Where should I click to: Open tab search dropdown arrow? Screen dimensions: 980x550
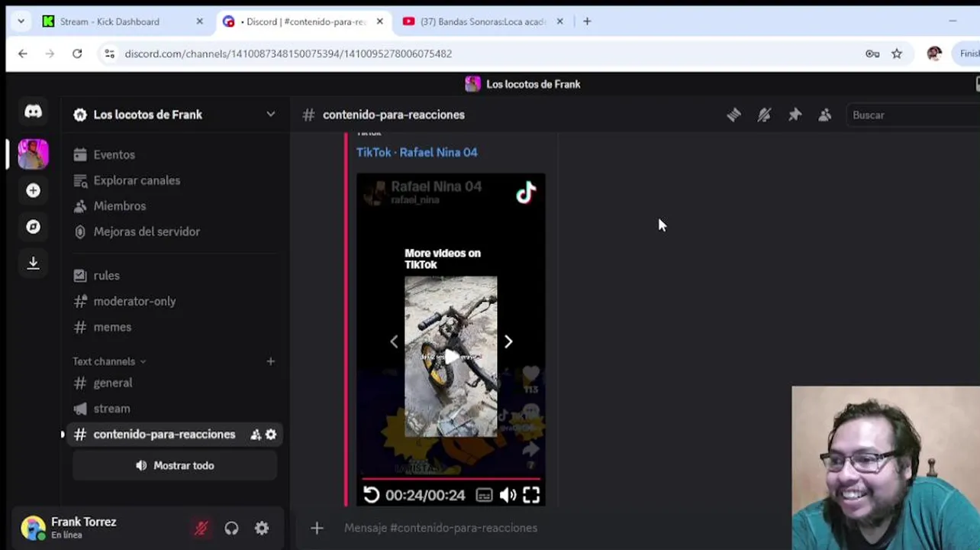tap(20, 21)
